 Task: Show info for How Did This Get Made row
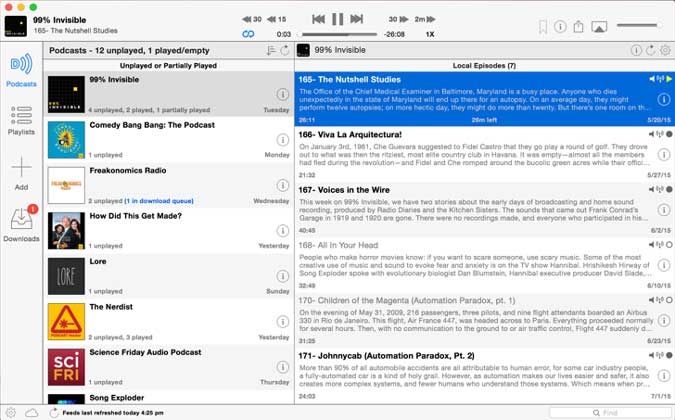pyautogui.click(x=282, y=230)
